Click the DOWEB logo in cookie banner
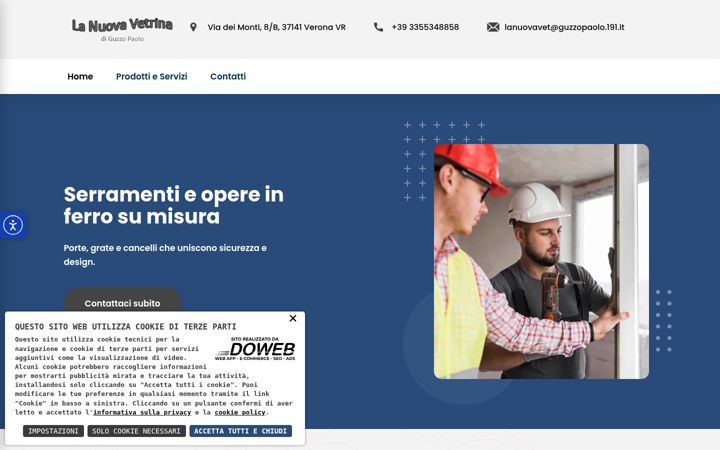720x450 pixels. pos(255,349)
